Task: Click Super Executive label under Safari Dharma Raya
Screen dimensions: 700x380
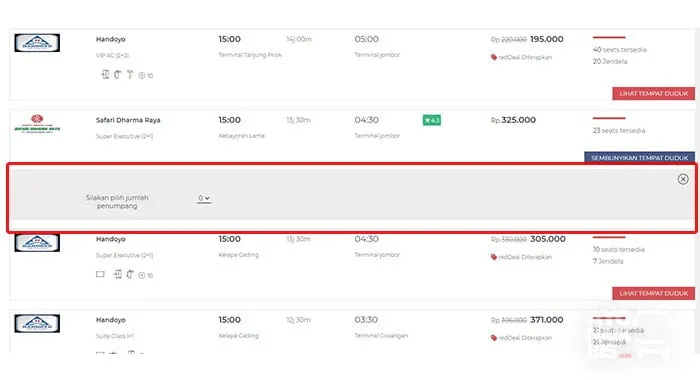Action: point(125,136)
